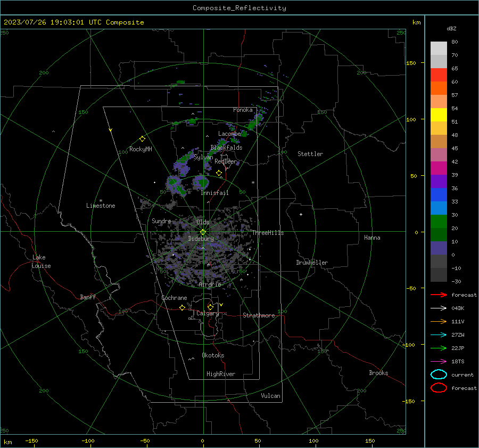Click the 'Lacombe' map label
479x448 pixels.
pos(229,134)
